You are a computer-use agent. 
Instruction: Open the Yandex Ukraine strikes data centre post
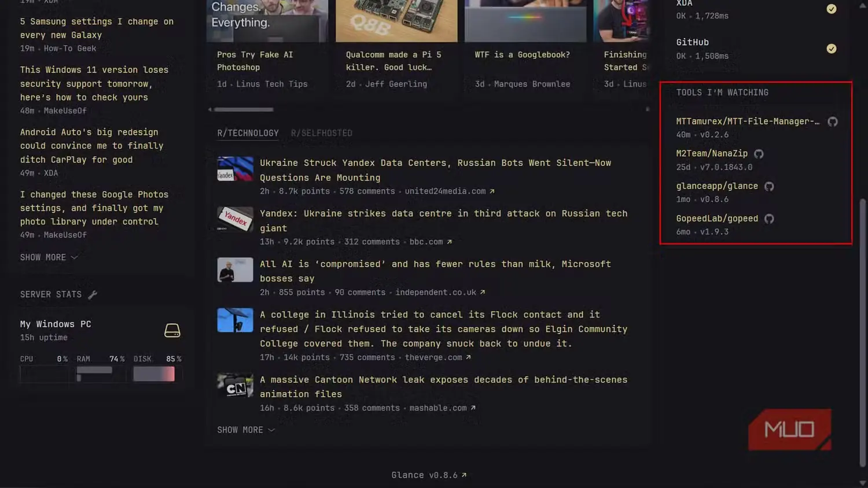coord(444,221)
